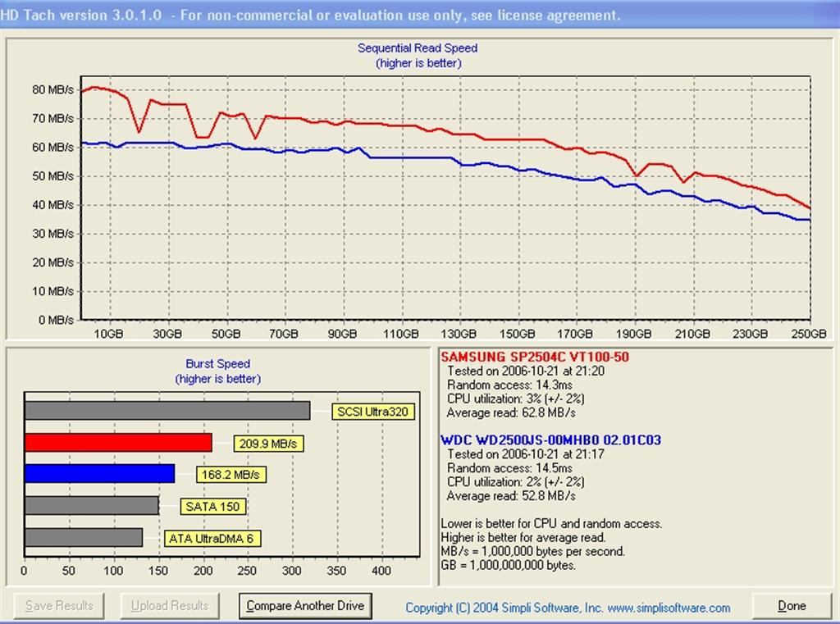The image size is (840, 624).
Task: Click Tested on 2006-10-21 at 21:20
Action: coord(526,371)
